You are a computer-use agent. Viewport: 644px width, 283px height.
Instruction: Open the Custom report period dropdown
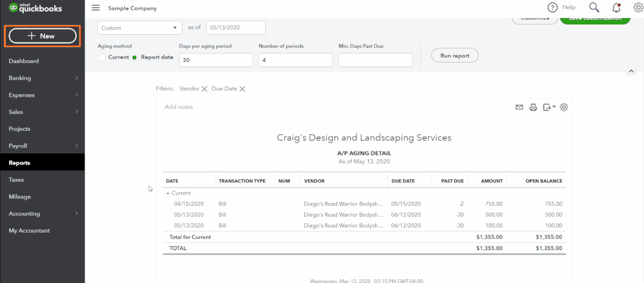pyautogui.click(x=139, y=28)
